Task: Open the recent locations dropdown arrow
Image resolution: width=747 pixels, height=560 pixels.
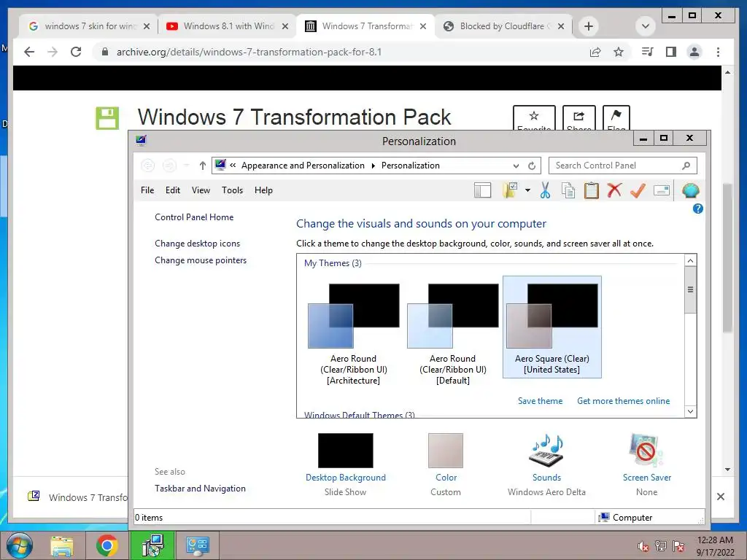Action: pyautogui.click(x=187, y=166)
